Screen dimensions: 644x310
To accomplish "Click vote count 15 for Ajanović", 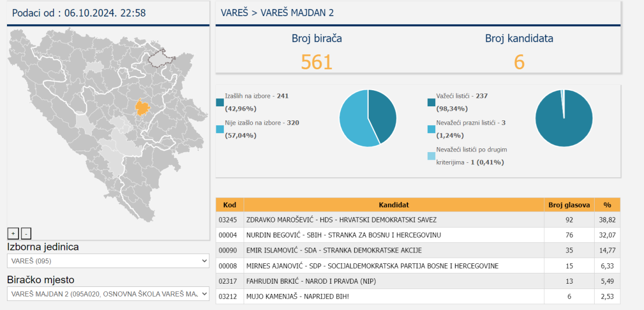I will click(x=569, y=266).
